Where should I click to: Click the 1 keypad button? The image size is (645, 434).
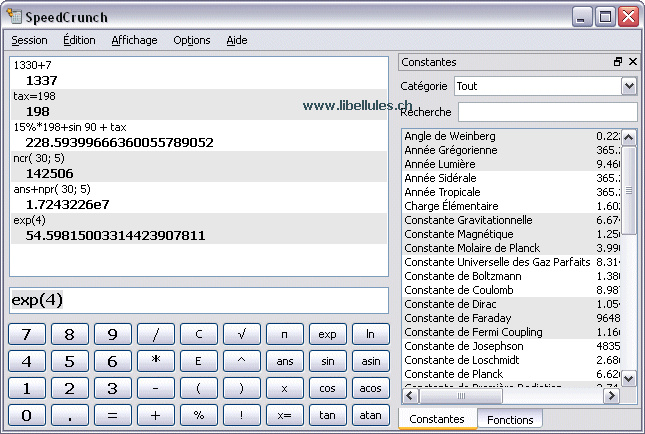[27, 388]
